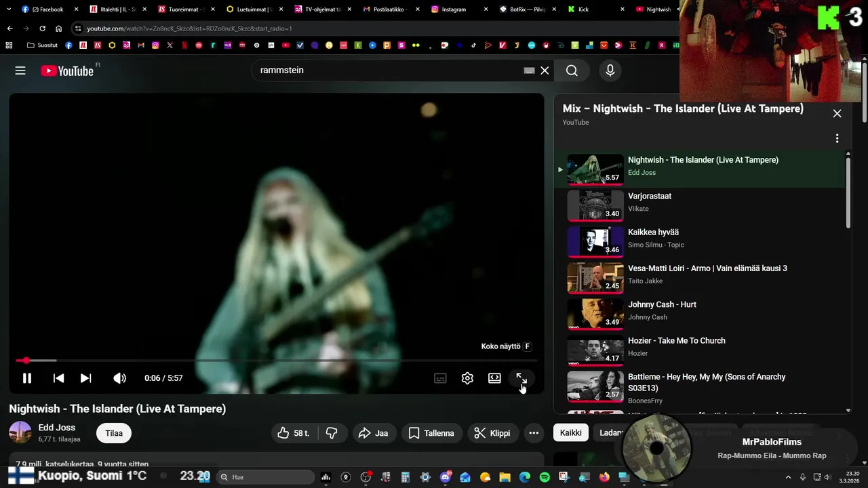Create a clip with Klippi
Screen dimensions: 868x488
(x=492, y=433)
